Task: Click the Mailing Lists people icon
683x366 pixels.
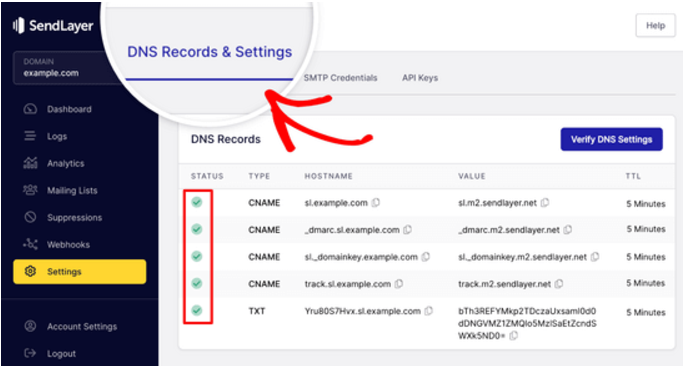Action: (x=30, y=190)
